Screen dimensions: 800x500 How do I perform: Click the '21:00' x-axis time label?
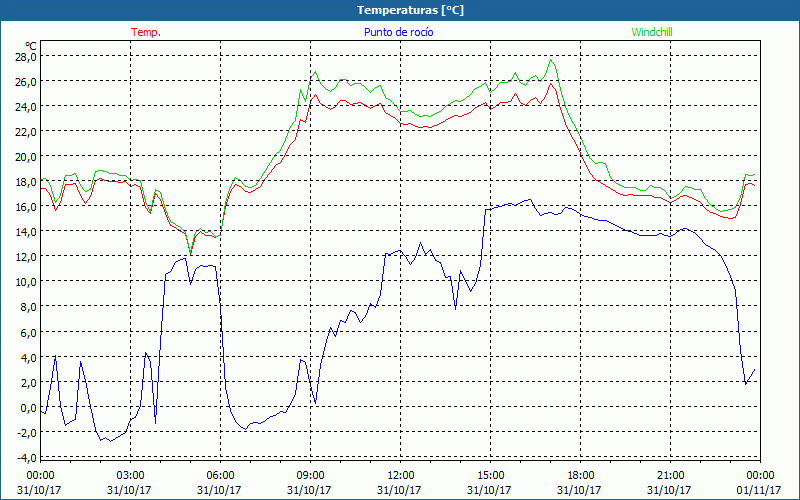click(x=670, y=476)
